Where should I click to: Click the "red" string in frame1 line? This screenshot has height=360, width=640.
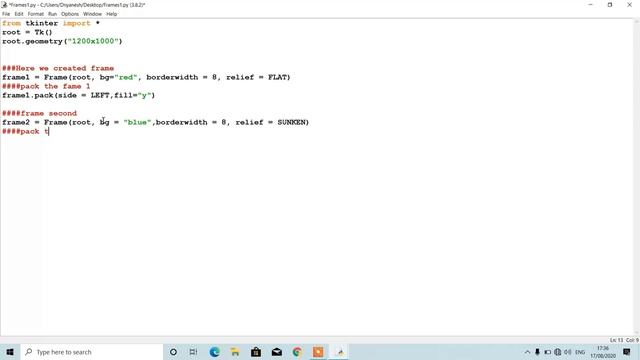126,77
